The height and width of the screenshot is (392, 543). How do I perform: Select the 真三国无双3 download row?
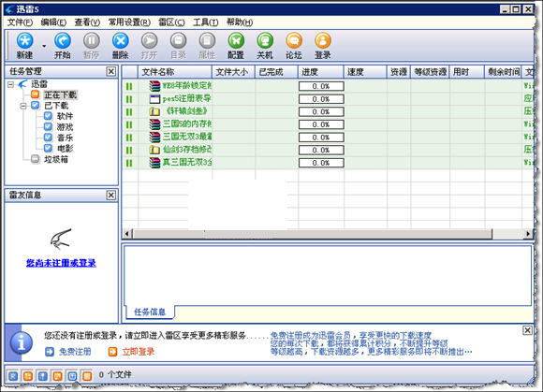coord(328,163)
